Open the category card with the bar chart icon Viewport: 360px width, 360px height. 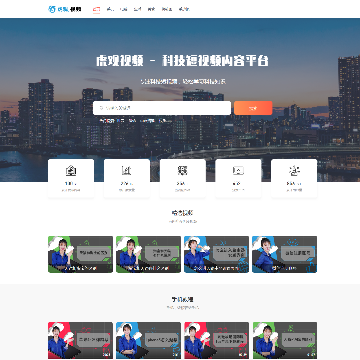click(x=127, y=178)
